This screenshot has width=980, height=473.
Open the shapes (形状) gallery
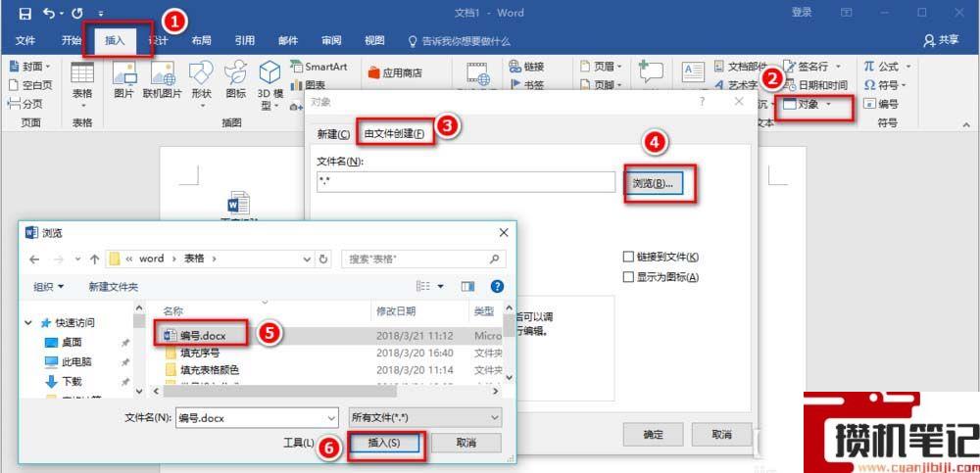201,84
